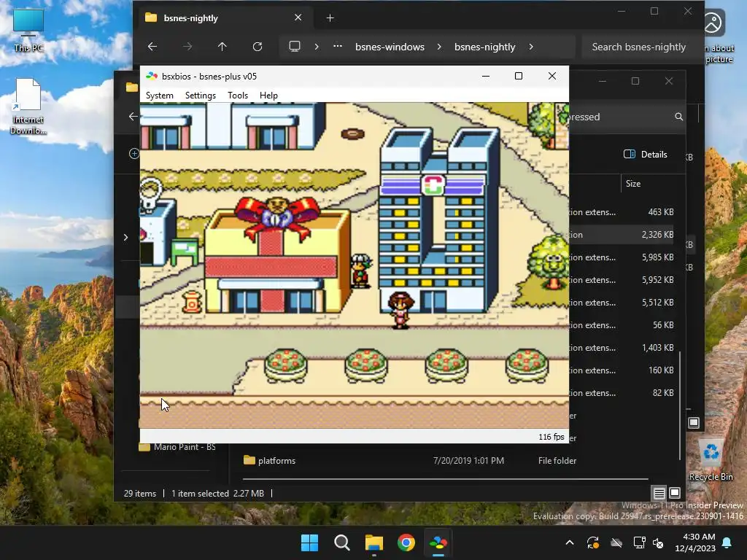747x560 pixels.
Task: Expand hidden path ellipsis in address bar
Action: [337, 47]
